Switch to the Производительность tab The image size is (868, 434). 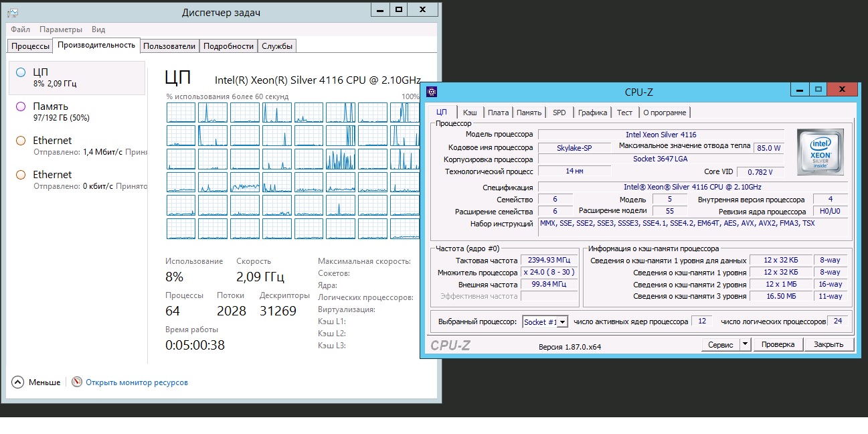96,45
